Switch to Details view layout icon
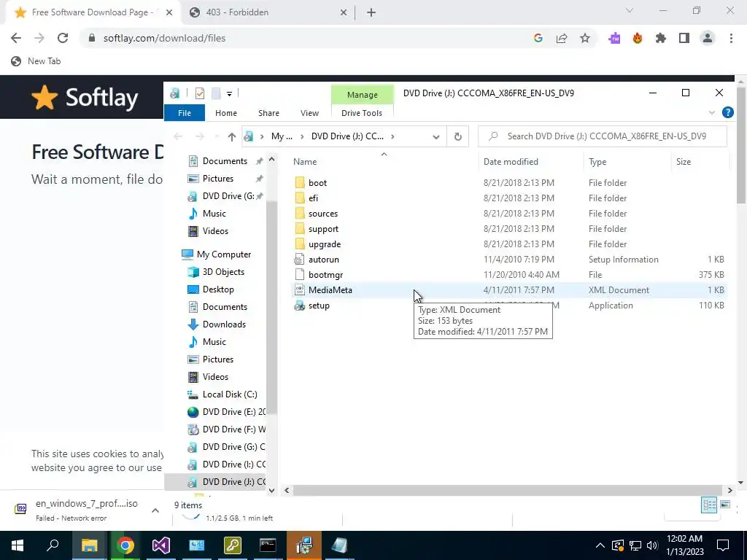The height and width of the screenshot is (560, 747). [x=709, y=505]
